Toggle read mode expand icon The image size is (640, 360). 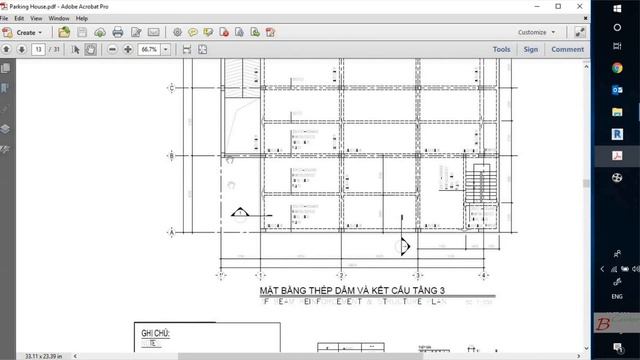tap(580, 32)
